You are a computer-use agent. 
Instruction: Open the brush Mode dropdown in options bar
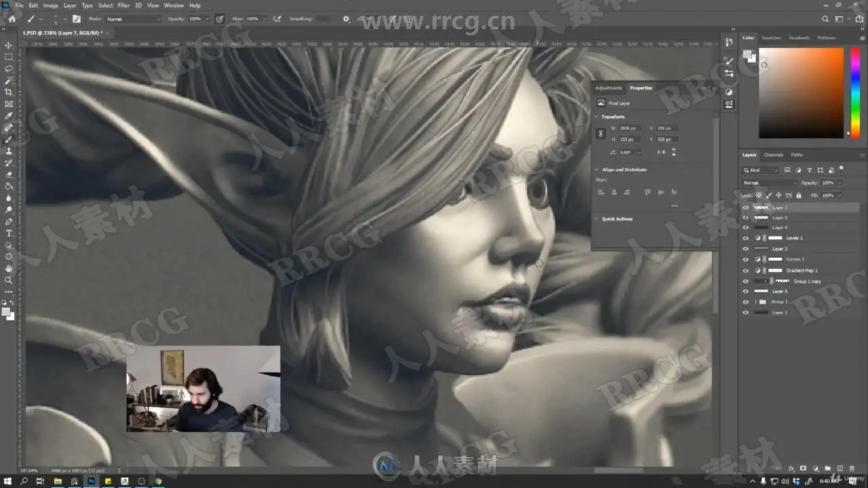(x=134, y=19)
